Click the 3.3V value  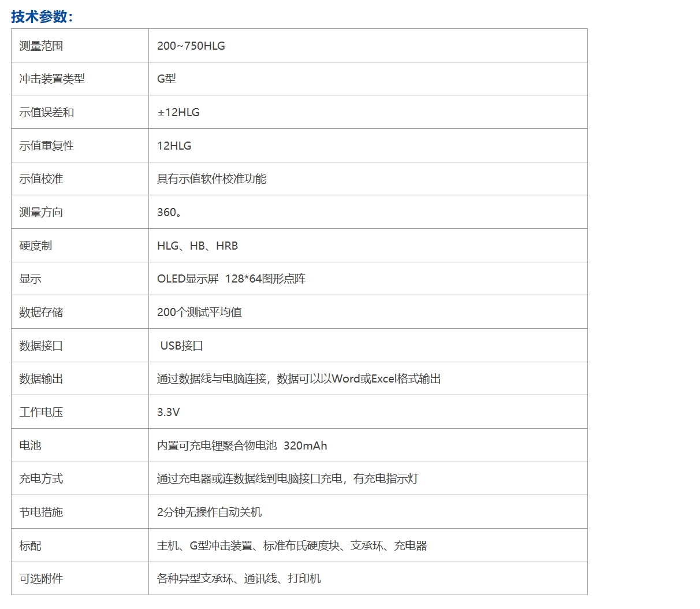click(x=169, y=413)
